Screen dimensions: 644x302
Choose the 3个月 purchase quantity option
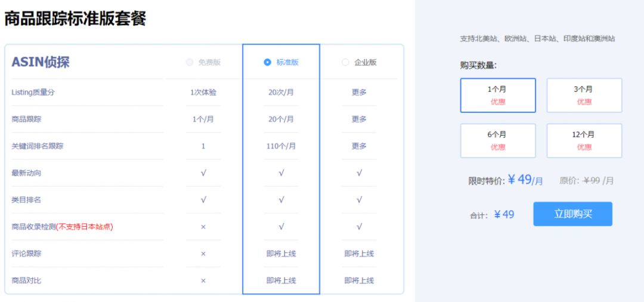[x=584, y=95]
